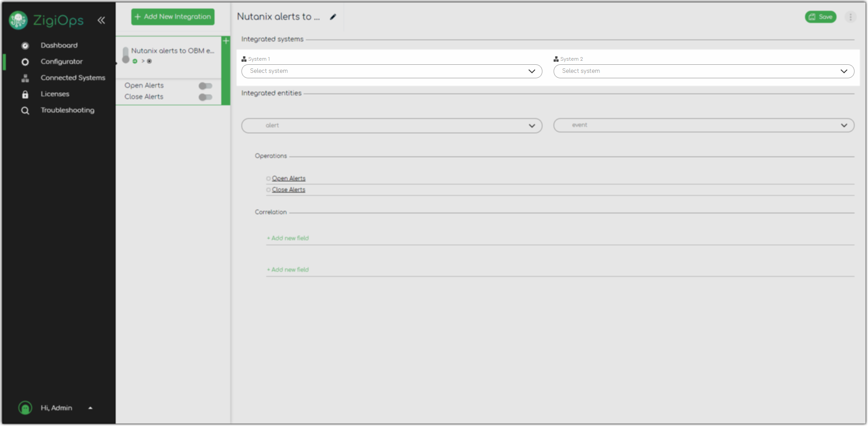Collapse the sidebar with double chevron
Image resolution: width=868 pixels, height=426 pixels.
[101, 20]
